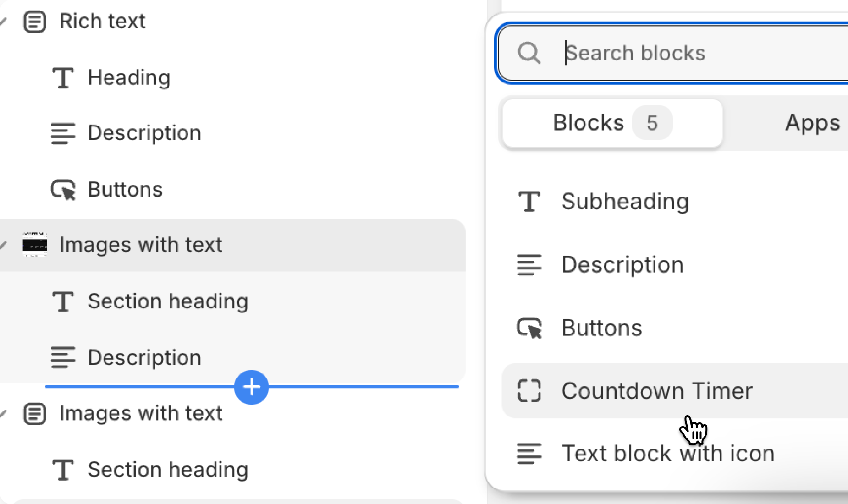Click the search magnifier icon
Viewport: 848px width, 504px height.
click(529, 53)
